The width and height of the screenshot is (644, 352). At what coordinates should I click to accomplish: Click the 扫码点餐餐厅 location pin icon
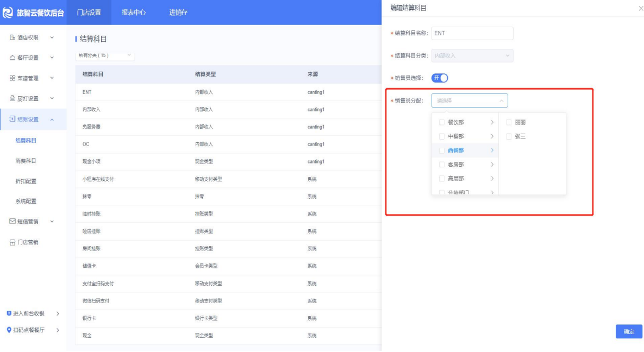9,330
